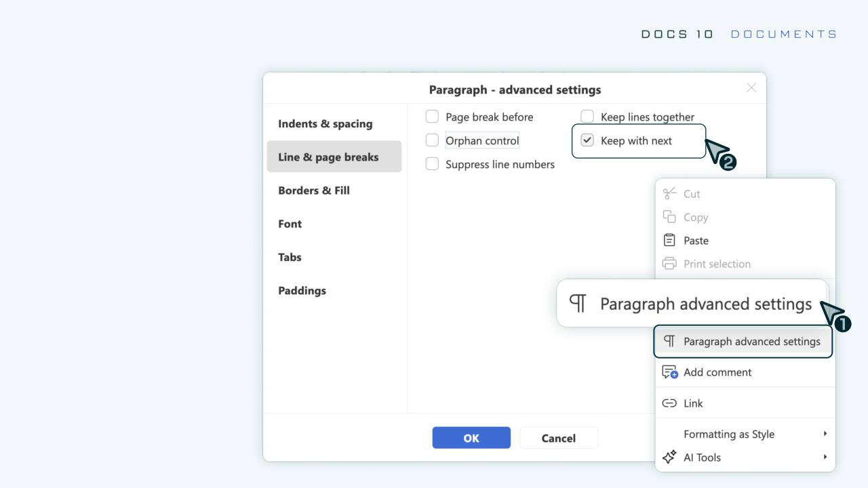Click the Page break before label
This screenshot has height=488, width=868.
point(489,117)
